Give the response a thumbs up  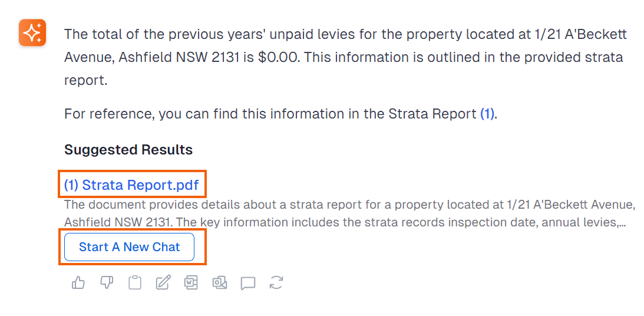pos(78,283)
